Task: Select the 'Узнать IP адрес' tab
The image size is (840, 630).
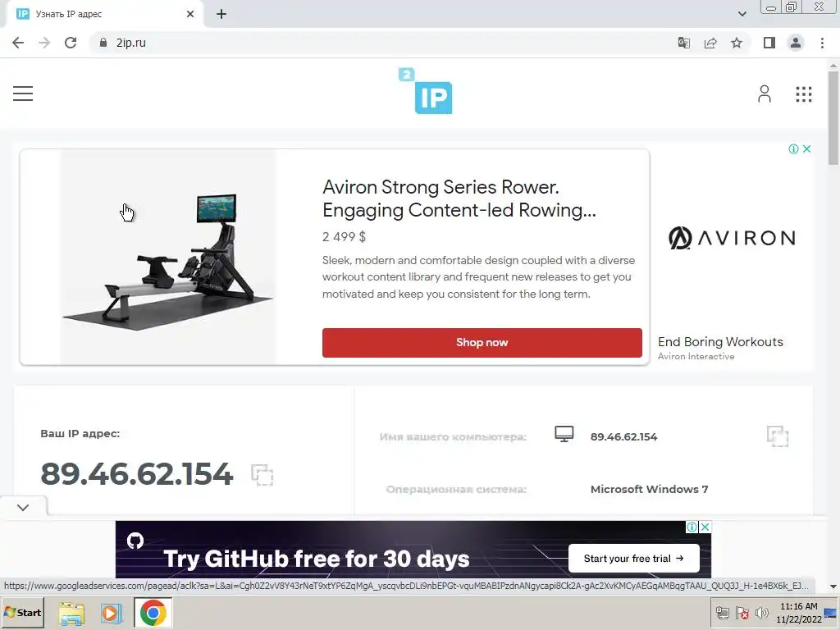Action: (x=103, y=14)
